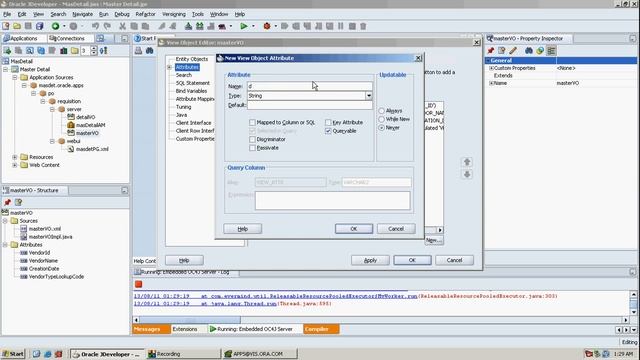This screenshot has width=640, height=360.
Task: Uncheck the Queryable checkbox
Action: click(328, 131)
